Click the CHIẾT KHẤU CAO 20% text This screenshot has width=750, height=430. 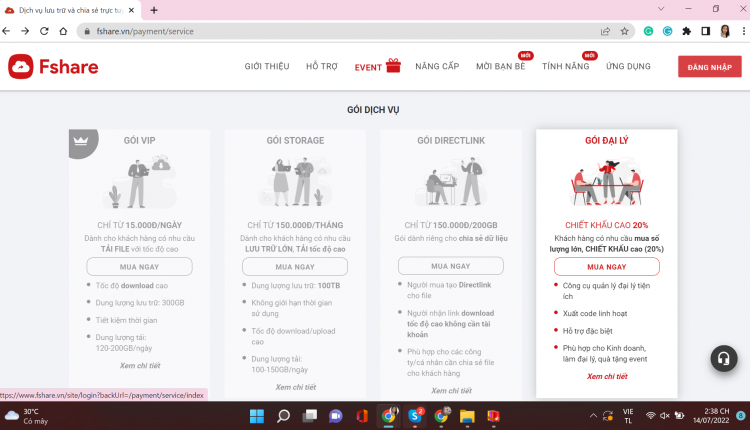pyautogui.click(x=607, y=225)
